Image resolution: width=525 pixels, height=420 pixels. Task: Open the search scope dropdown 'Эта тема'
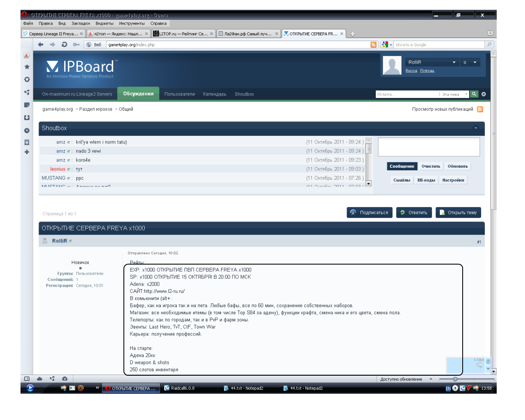point(454,94)
